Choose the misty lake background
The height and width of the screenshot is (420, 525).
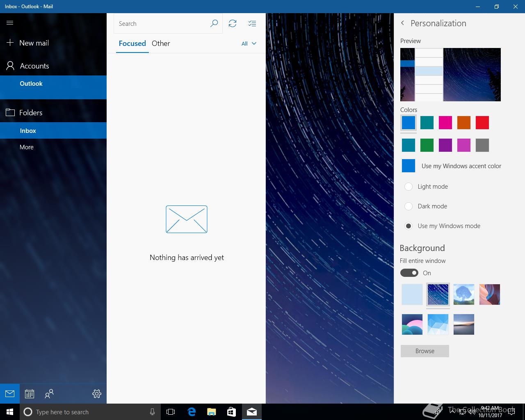point(464,324)
